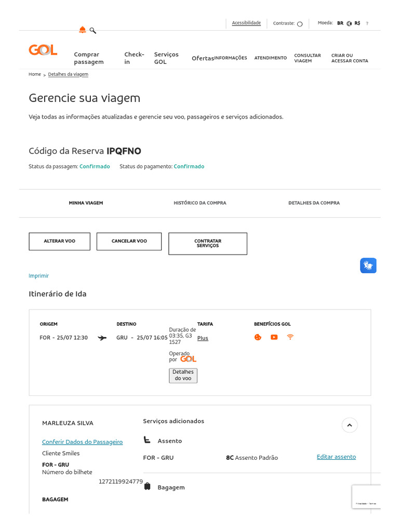Open the sign language accessibility widget

pos(368,265)
